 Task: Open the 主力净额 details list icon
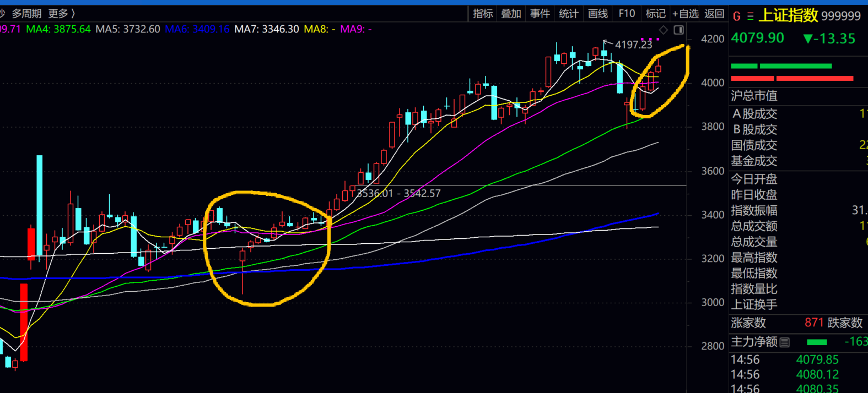[x=785, y=342]
